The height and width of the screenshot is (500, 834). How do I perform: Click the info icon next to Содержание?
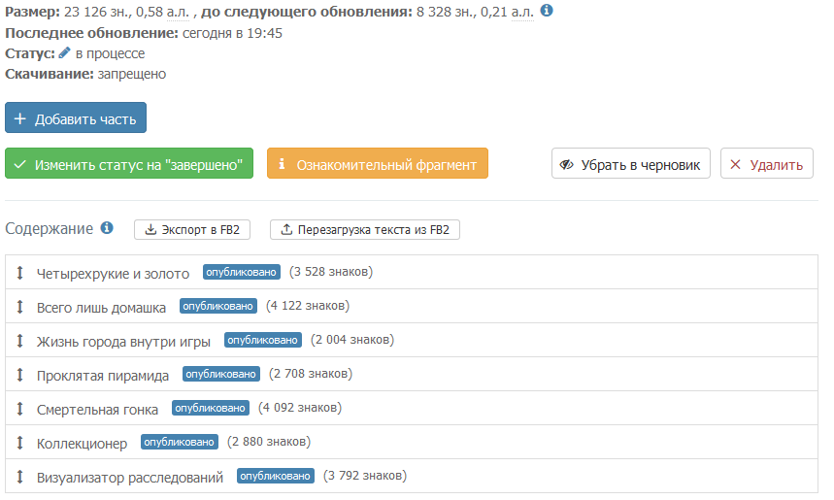tap(107, 228)
